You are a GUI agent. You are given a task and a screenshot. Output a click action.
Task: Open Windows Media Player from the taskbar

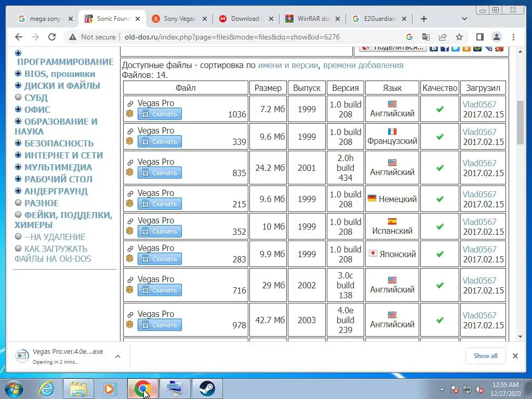pos(110,389)
